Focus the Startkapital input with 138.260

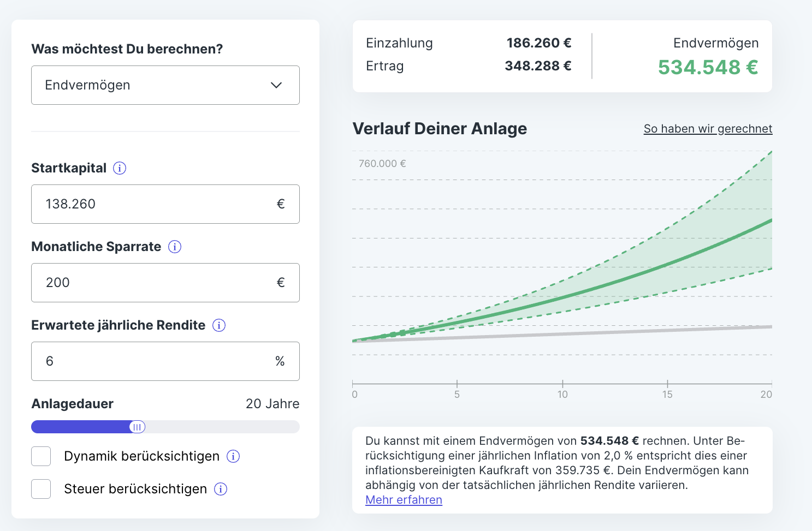[165, 204]
